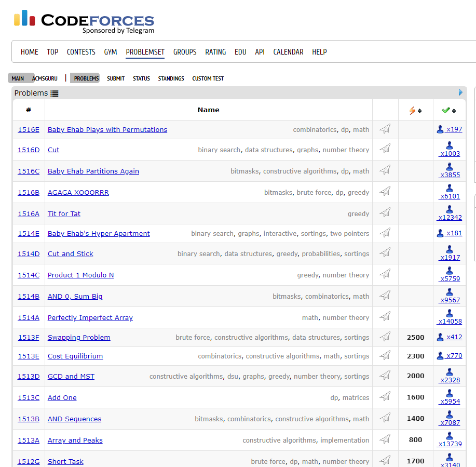Open GYM section
476x467 pixels.
[x=111, y=52]
